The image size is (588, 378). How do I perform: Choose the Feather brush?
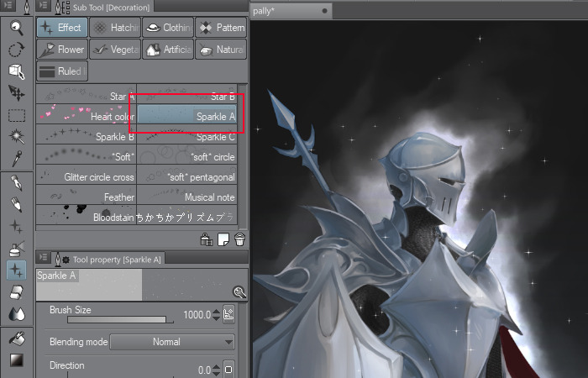click(x=87, y=195)
